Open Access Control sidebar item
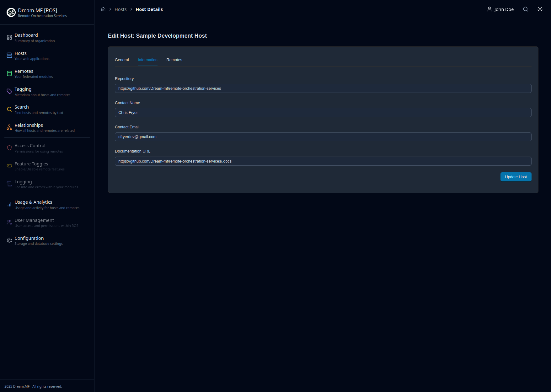This screenshot has width=551, height=392. 47,148
